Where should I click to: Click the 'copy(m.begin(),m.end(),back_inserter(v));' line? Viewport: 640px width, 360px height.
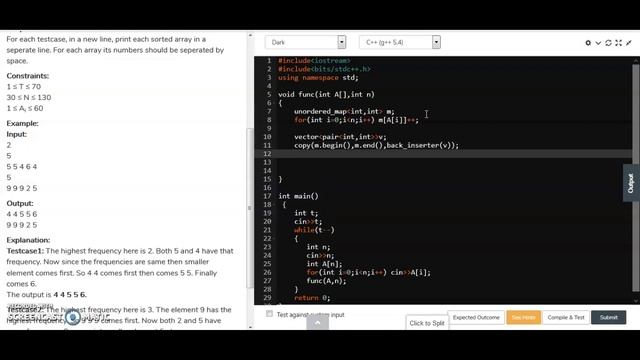(376, 145)
